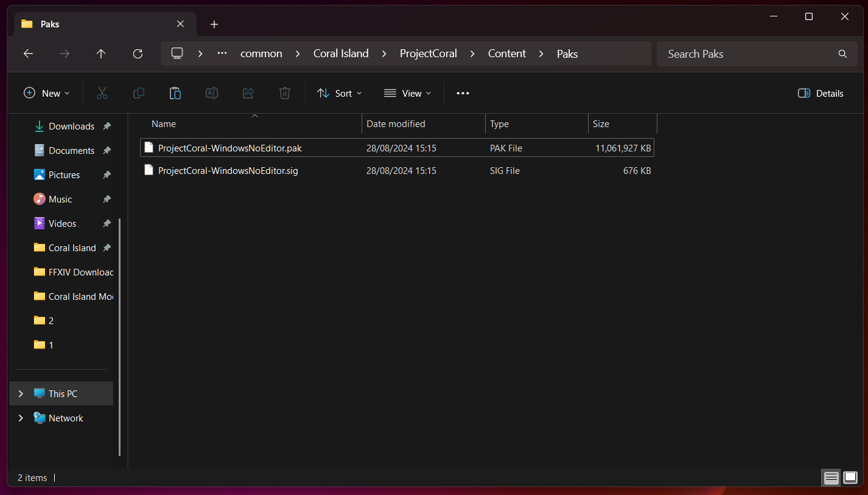Add a new Explorer tab
868x495 pixels.
214,24
